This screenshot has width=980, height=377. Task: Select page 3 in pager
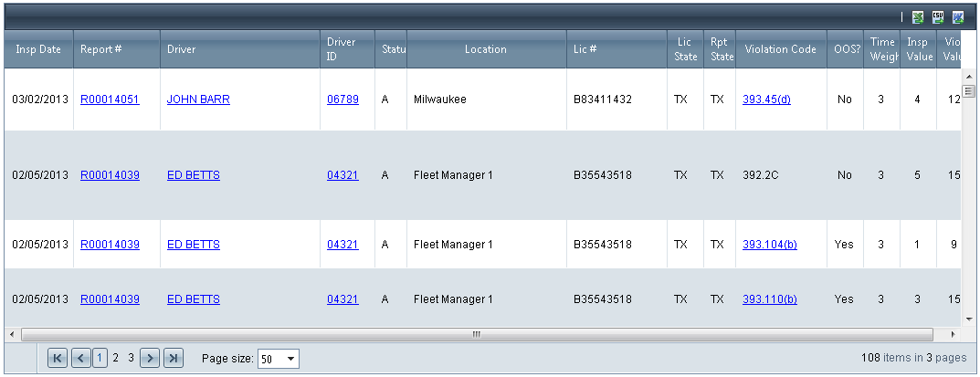click(132, 358)
